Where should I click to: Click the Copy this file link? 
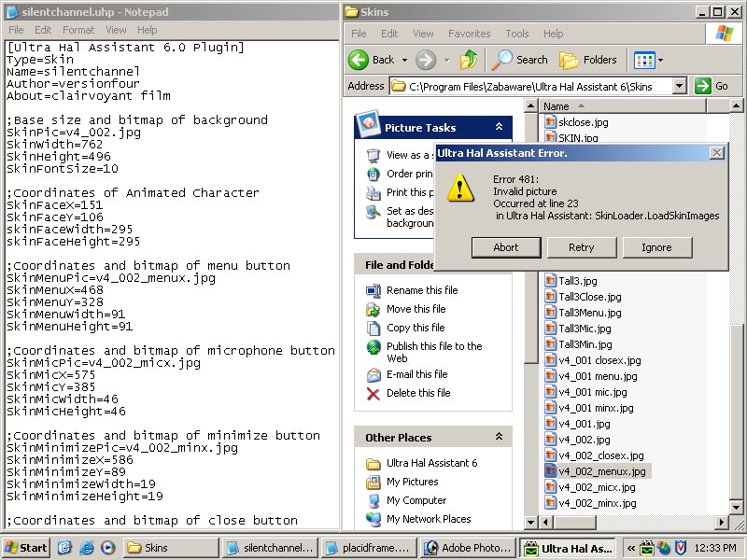pos(416,328)
